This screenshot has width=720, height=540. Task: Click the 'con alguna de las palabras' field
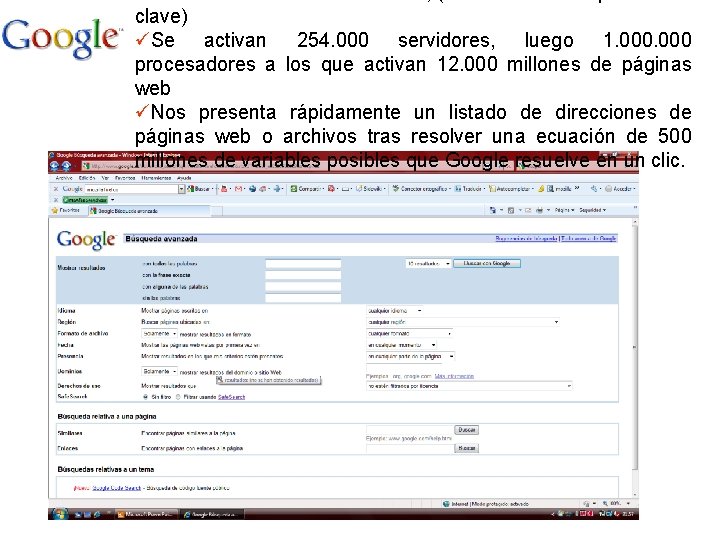303,287
